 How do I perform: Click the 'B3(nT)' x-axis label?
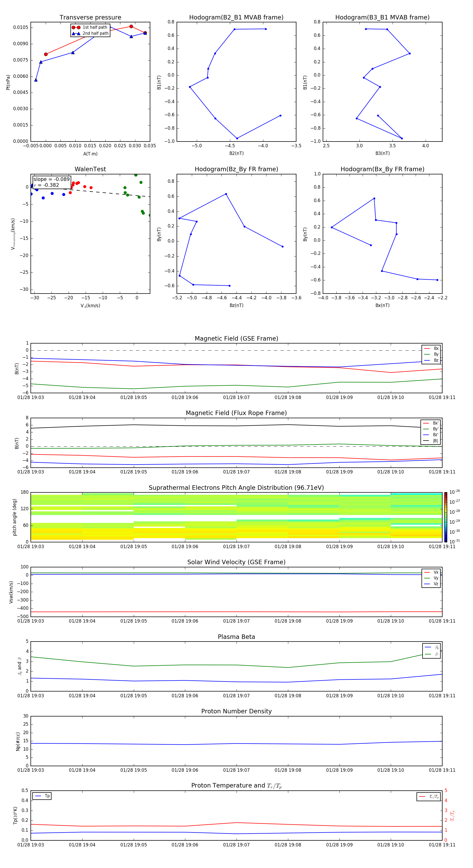382,153
